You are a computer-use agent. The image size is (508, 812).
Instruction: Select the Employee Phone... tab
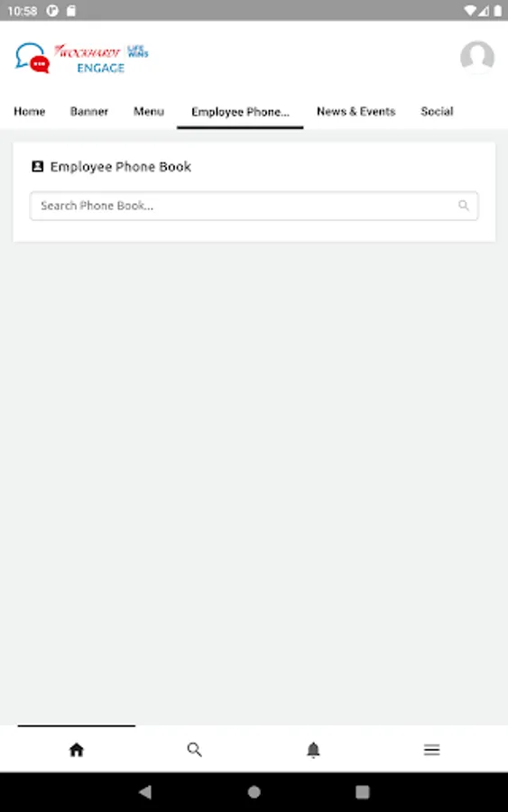(x=240, y=112)
